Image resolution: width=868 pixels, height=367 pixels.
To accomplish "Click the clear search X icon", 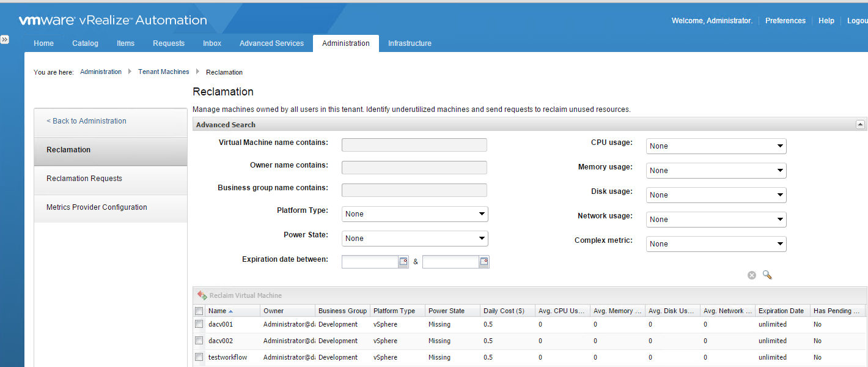I will pyautogui.click(x=752, y=275).
